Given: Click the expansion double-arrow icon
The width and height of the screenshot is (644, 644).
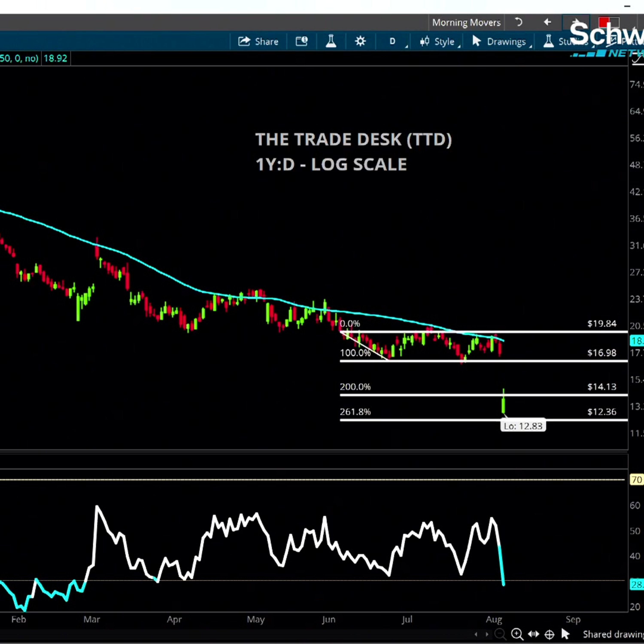Looking at the screenshot, I should [x=533, y=634].
